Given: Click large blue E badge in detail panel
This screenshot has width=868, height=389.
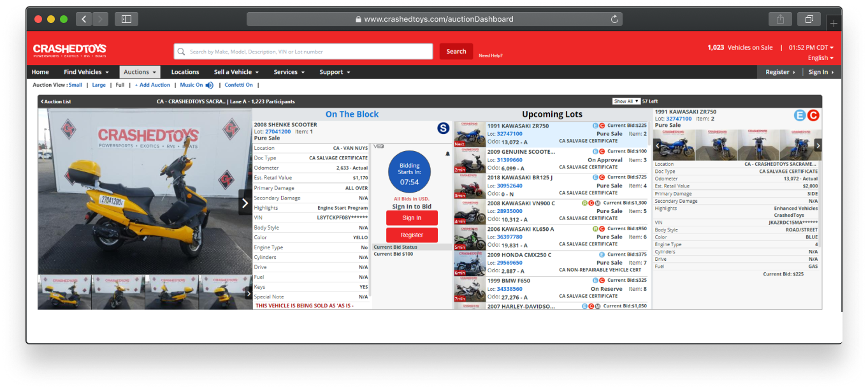Looking at the screenshot, I should tap(800, 115).
